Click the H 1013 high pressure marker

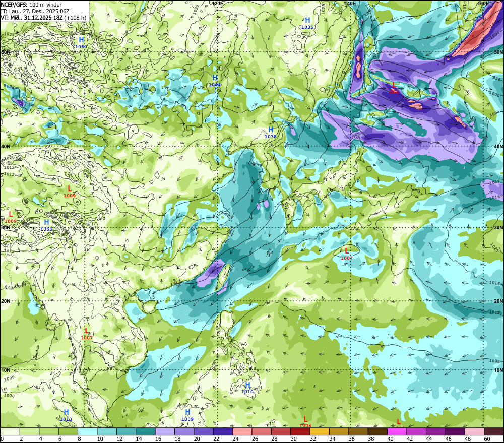pos(66,415)
